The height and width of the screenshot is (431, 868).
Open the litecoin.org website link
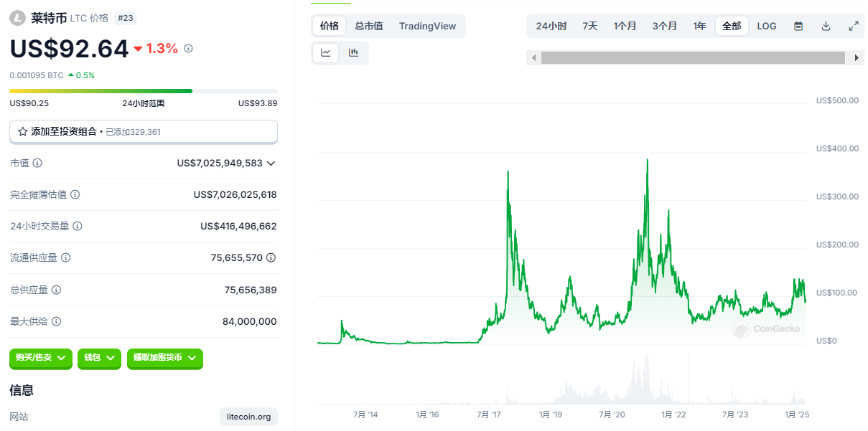[248, 417]
